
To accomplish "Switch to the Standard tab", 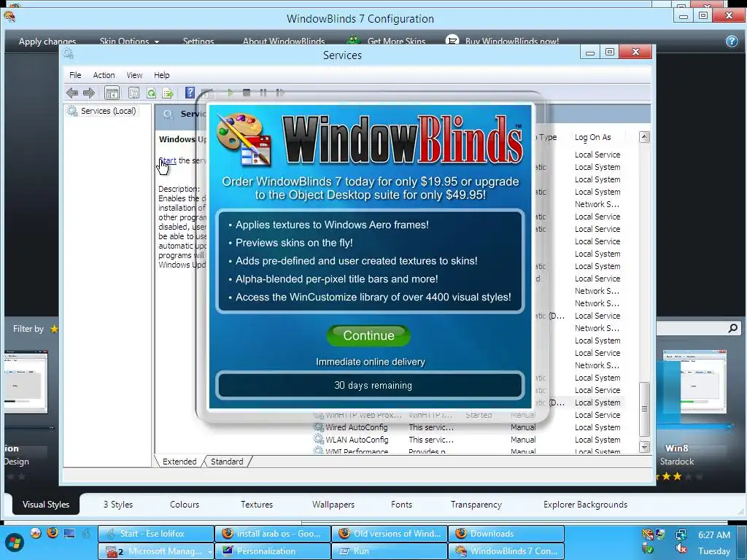I will (227, 462).
